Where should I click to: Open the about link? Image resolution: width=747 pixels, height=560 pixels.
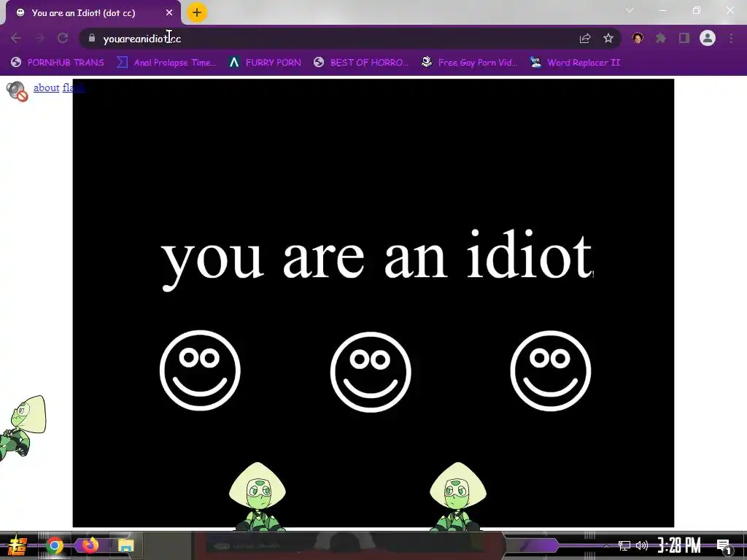click(x=46, y=87)
